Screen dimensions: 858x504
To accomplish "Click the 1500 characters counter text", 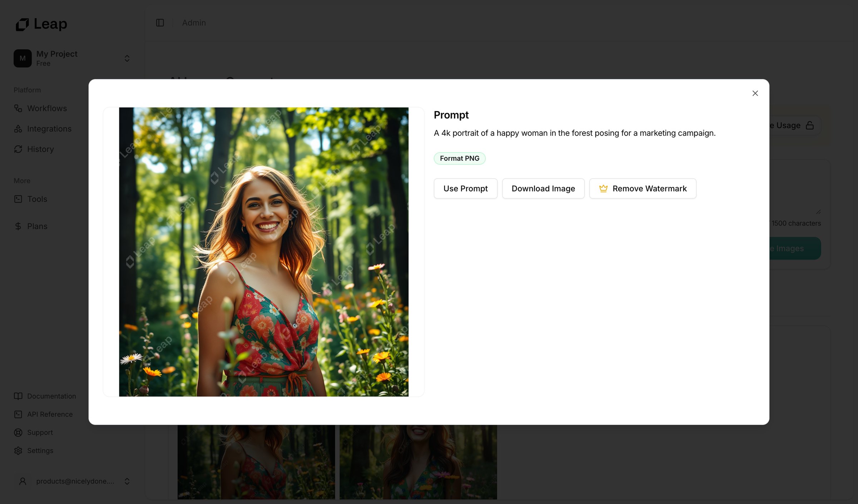I will (x=796, y=223).
